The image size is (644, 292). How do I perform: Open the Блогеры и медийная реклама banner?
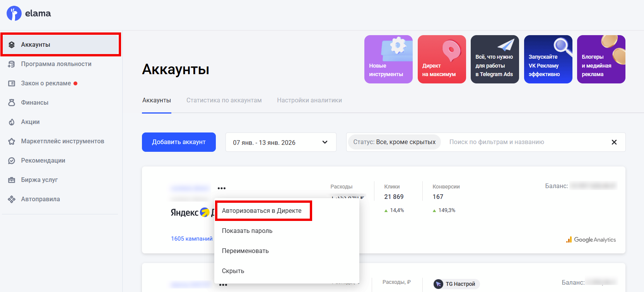coord(601,59)
